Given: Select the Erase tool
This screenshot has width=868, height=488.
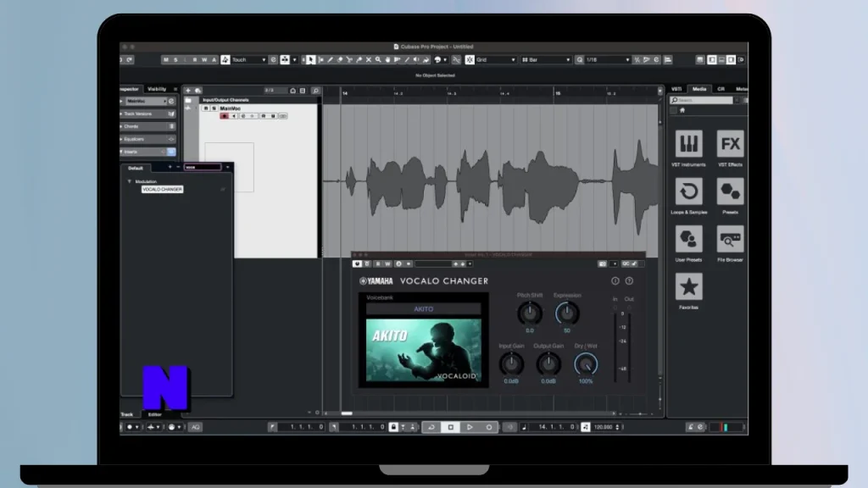Looking at the screenshot, I should 340,60.
